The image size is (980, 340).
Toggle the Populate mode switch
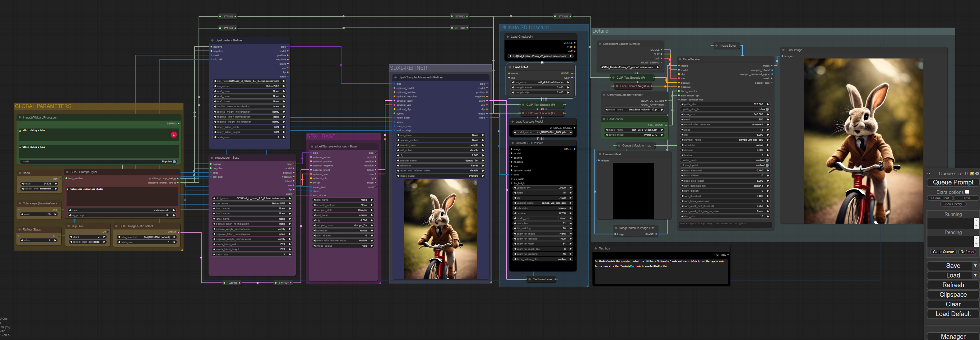point(174,162)
